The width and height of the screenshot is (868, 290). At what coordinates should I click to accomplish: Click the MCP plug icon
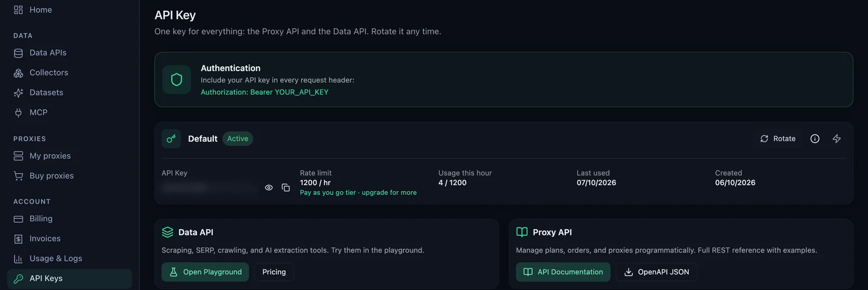[x=18, y=112]
